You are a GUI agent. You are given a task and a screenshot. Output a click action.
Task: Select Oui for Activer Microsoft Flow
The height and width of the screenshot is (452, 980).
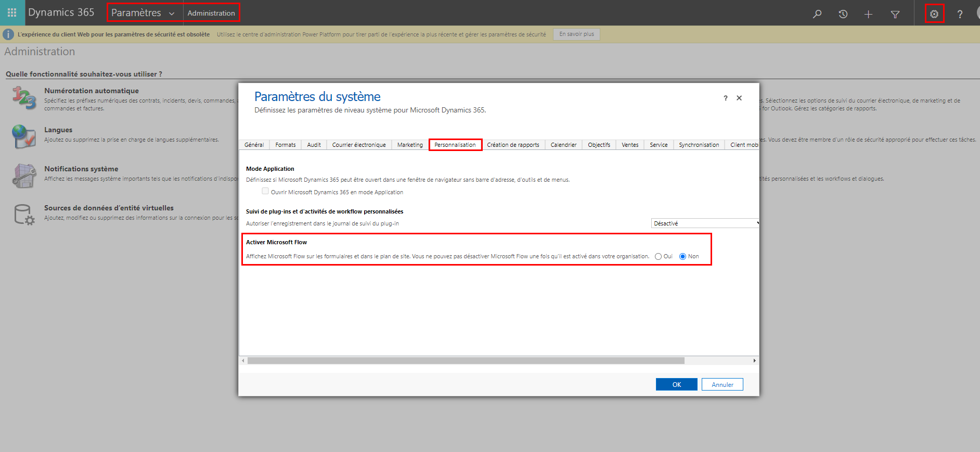[x=658, y=256]
